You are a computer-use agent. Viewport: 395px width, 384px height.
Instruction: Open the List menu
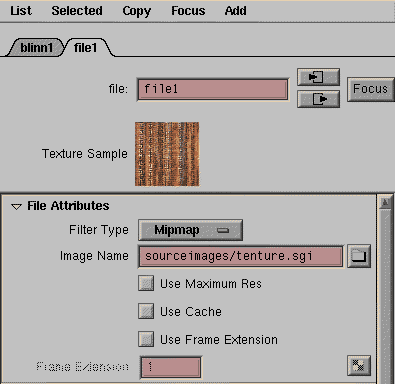(21, 11)
